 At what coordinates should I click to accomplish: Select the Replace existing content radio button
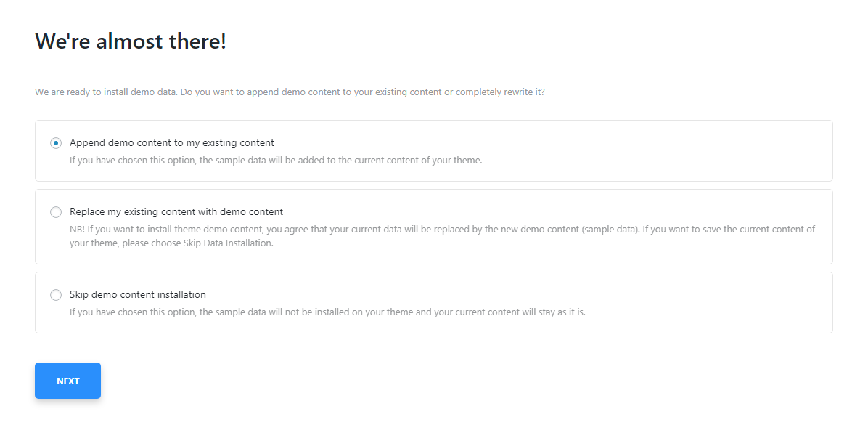[56, 212]
